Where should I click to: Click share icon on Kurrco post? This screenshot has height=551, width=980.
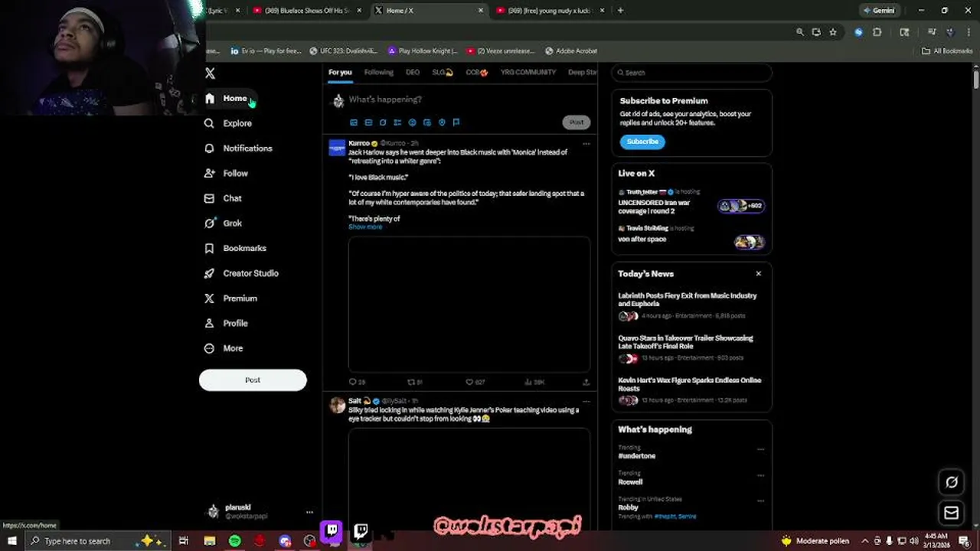[x=586, y=382]
